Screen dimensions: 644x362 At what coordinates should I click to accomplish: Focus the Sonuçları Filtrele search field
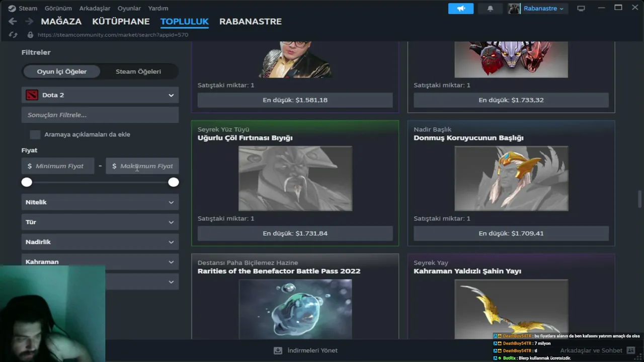pyautogui.click(x=100, y=115)
